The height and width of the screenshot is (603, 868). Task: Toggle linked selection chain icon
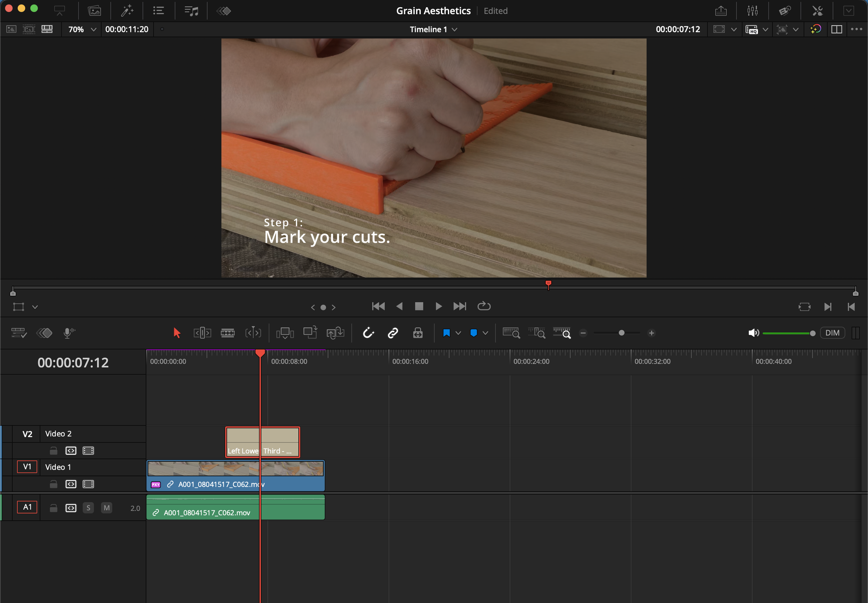point(393,333)
